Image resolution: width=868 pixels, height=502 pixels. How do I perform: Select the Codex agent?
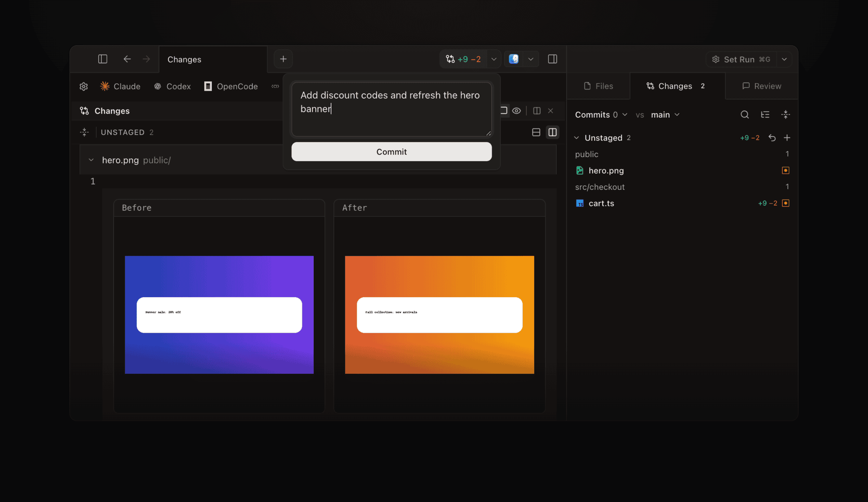pyautogui.click(x=172, y=86)
